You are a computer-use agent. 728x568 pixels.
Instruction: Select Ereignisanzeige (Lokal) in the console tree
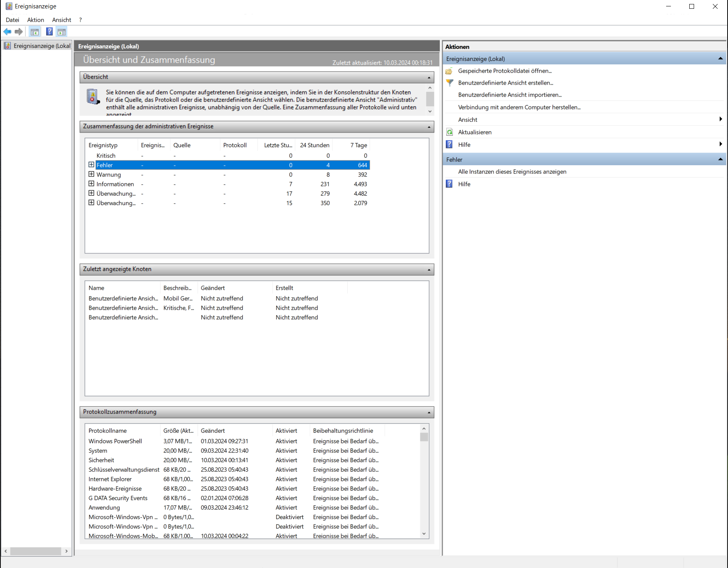point(42,46)
